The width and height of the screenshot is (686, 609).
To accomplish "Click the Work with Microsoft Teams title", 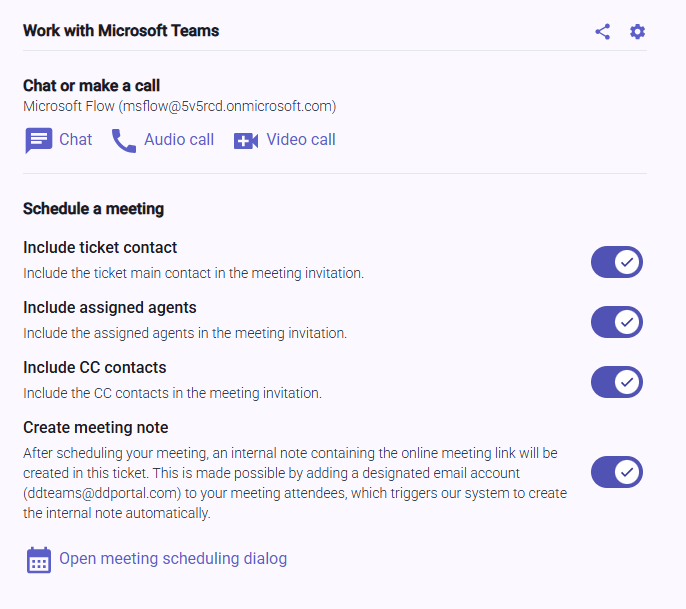I will pyautogui.click(x=121, y=30).
